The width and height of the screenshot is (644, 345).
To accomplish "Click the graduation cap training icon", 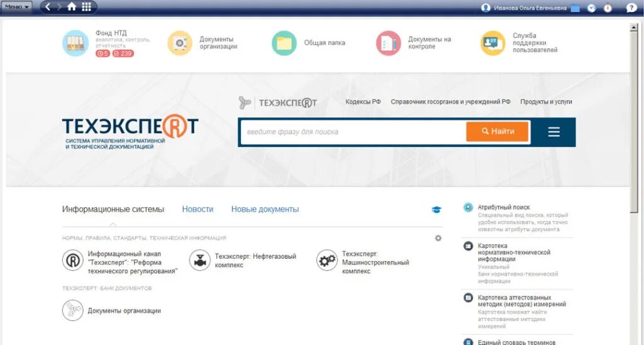I will coord(436,210).
